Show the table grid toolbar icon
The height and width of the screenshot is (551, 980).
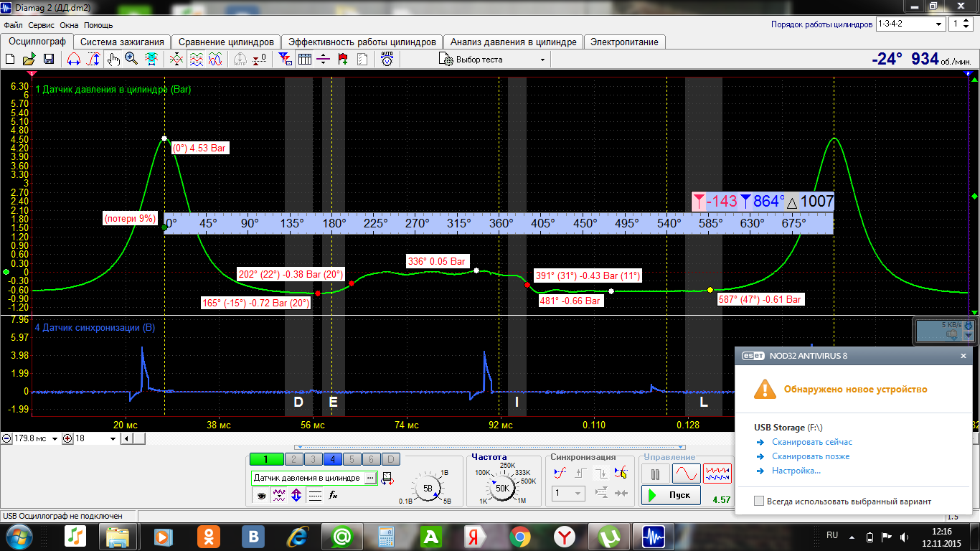click(x=305, y=59)
